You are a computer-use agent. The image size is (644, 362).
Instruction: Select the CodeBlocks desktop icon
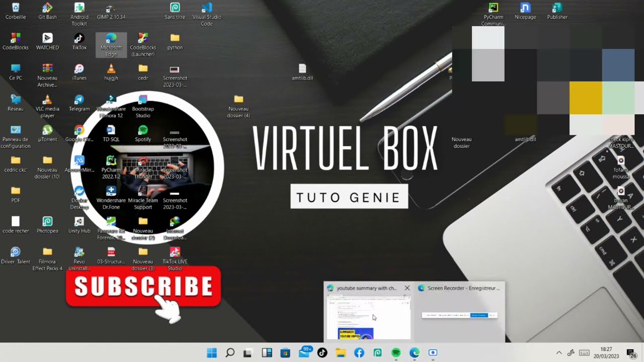(x=16, y=42)
